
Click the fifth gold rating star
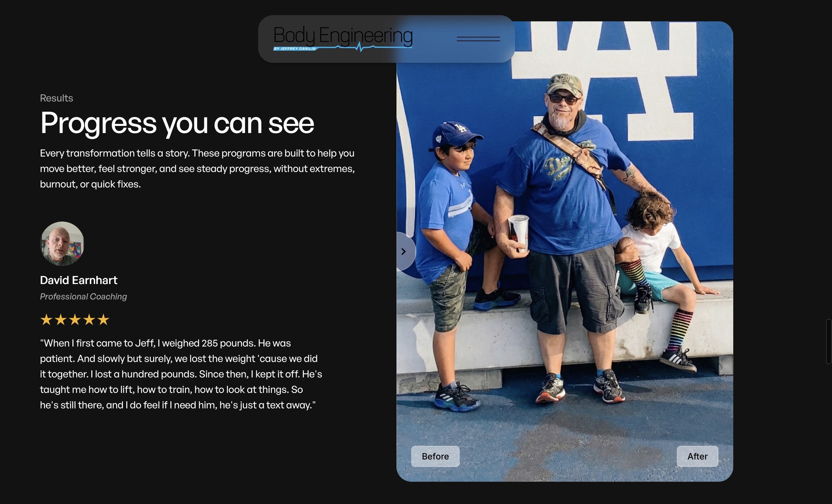click(103, 319)
